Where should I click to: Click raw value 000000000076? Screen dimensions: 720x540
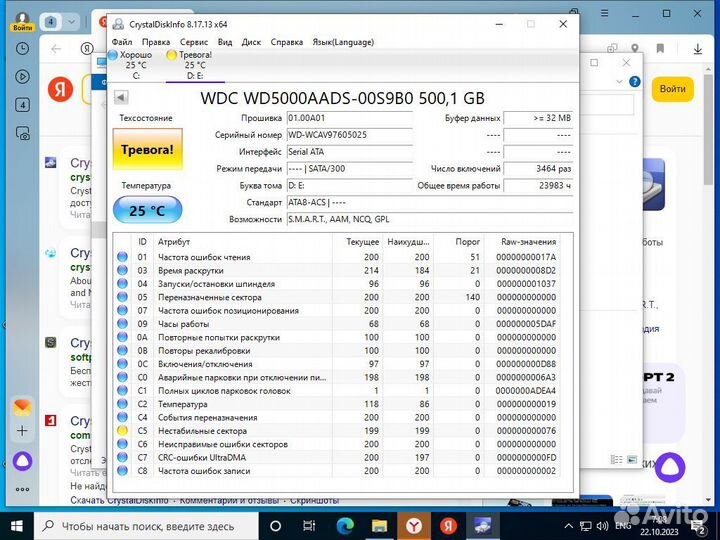pyautogui.click(x=526, y=431)
